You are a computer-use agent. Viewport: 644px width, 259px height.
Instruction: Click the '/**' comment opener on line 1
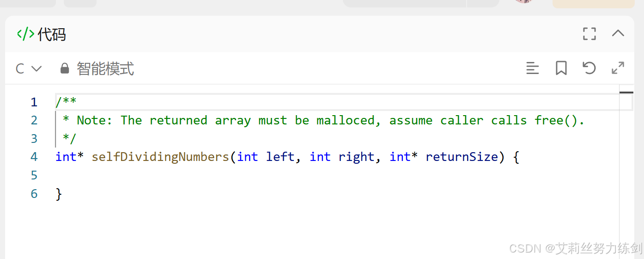pyautogui.click(x=66, y=102)
